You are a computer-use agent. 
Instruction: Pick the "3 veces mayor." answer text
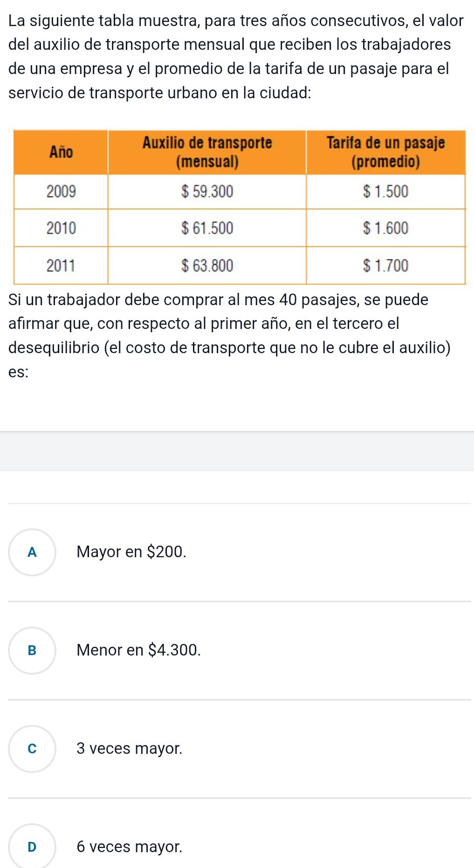point(130,749)
